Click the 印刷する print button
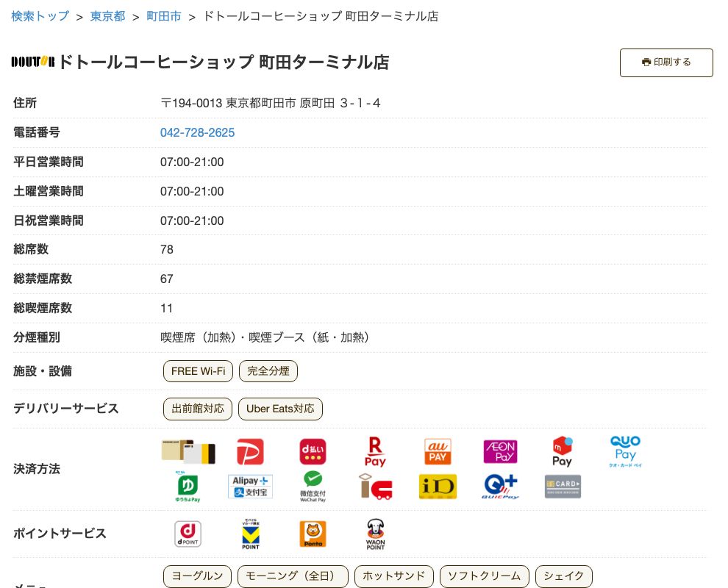Screen dimensions: 728x588 click(x=666, y=62)
